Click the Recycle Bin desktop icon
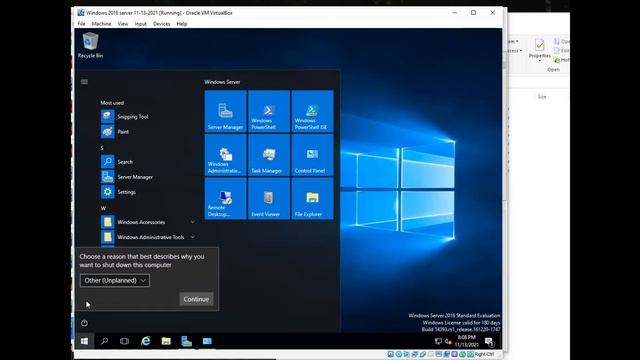Viewport: 640px width, 360px height. click(90, 45)
